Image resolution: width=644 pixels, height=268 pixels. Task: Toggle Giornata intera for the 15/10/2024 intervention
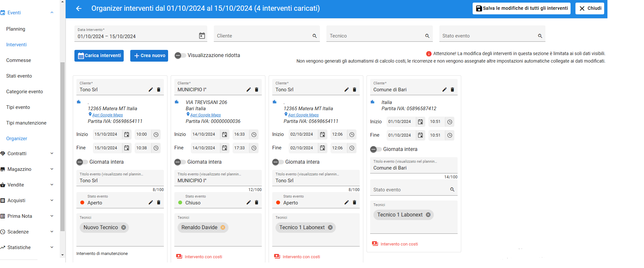(82, 162)
